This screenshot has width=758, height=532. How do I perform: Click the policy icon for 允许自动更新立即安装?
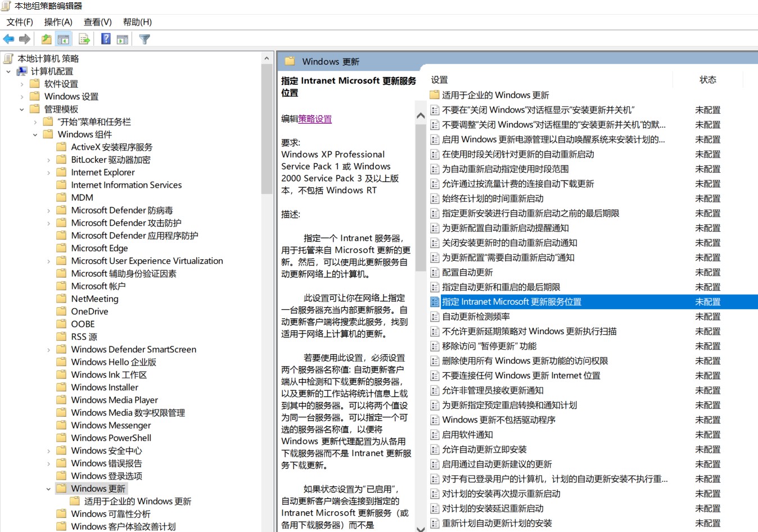click(x=435, y=449)
